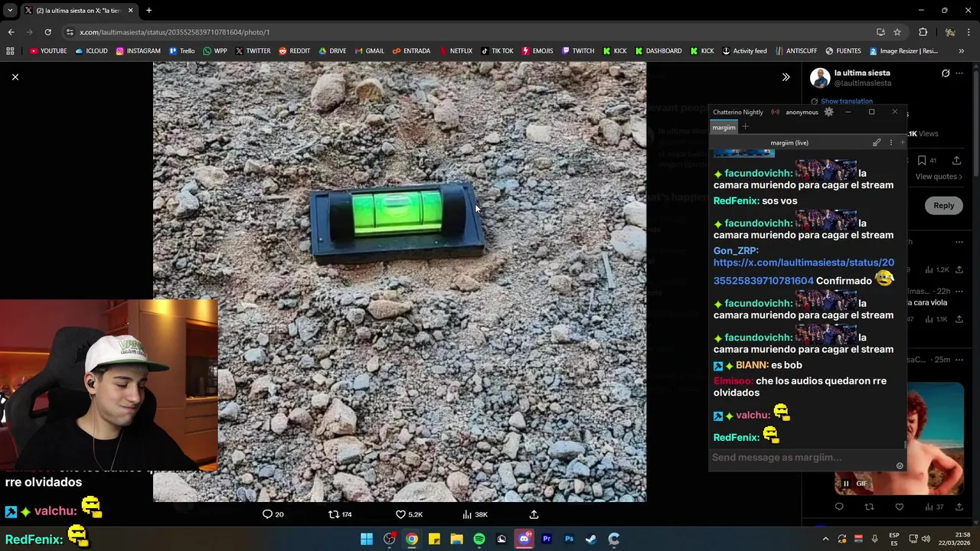Viewport: 980px width, 551px height.
Task: Reload the page
Action: 47,32
